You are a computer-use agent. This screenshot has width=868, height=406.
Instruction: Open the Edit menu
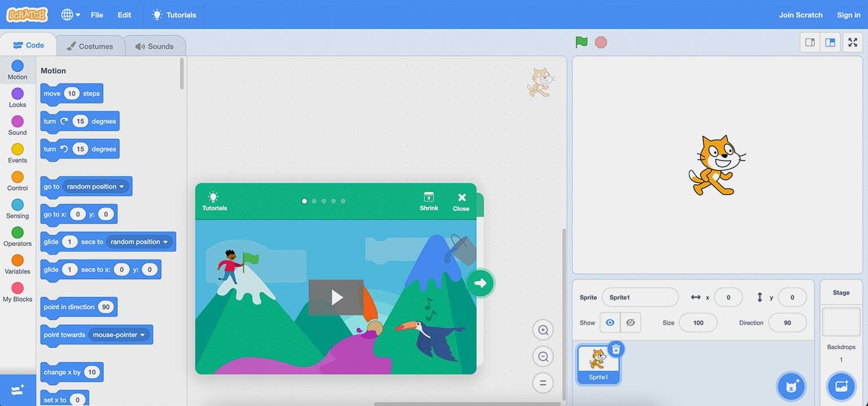(124, 15)
